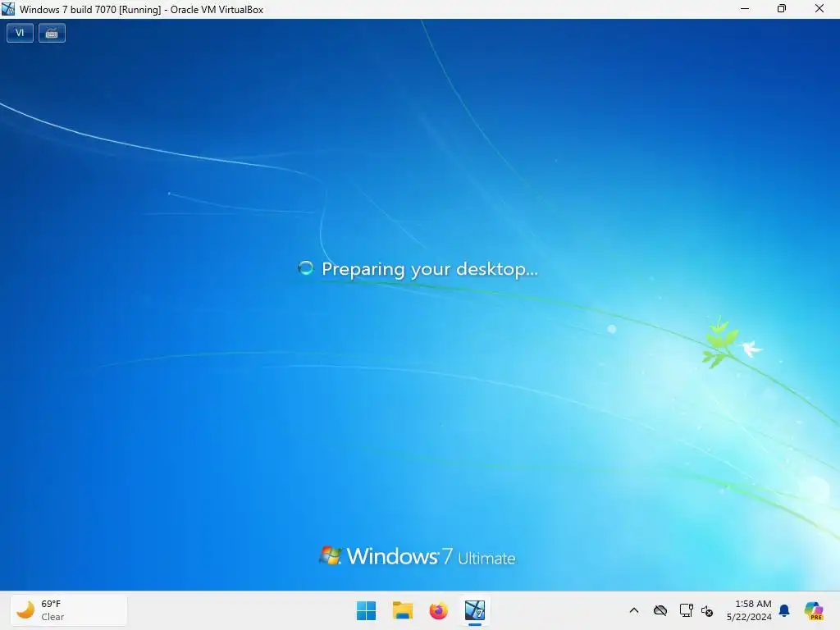Viewport: 840px width, 630px height.
Task: Open the network status tray icon
Action: click(x=686, y=610)
